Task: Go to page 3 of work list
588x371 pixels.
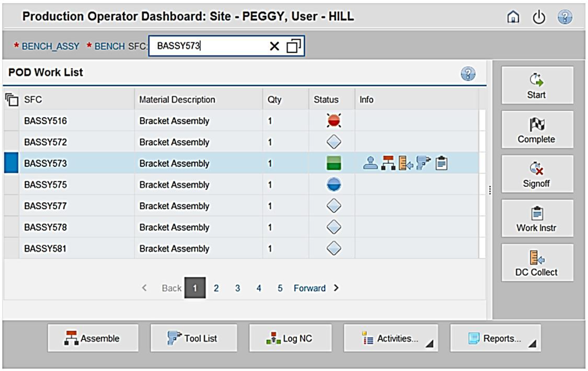Action: point(237,288)
